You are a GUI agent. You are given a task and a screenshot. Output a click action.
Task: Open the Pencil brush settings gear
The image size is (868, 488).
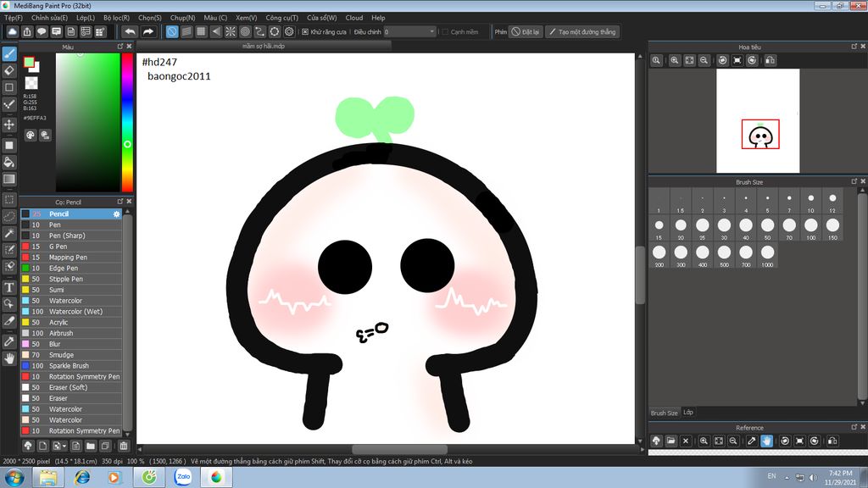[116, 213]
